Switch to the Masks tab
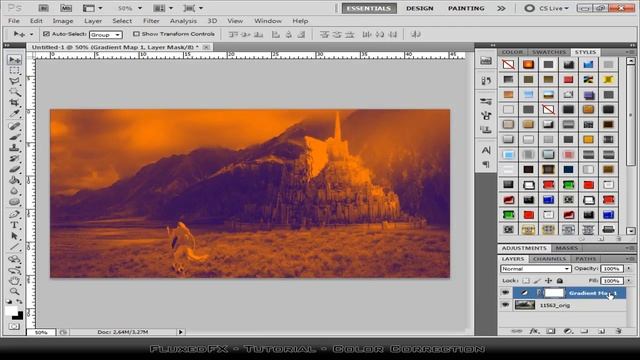Viewport: 640px width, 360px height. tap(567, 248)
